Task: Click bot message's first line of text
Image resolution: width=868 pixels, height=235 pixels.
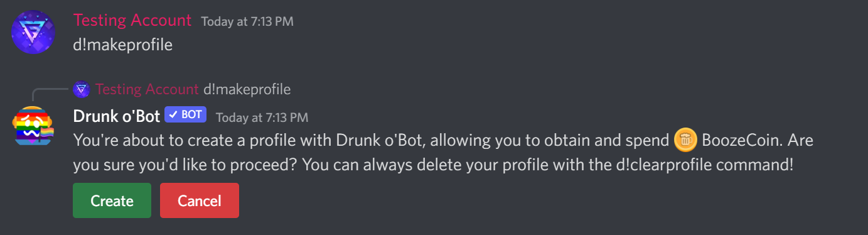Action: 443,141
